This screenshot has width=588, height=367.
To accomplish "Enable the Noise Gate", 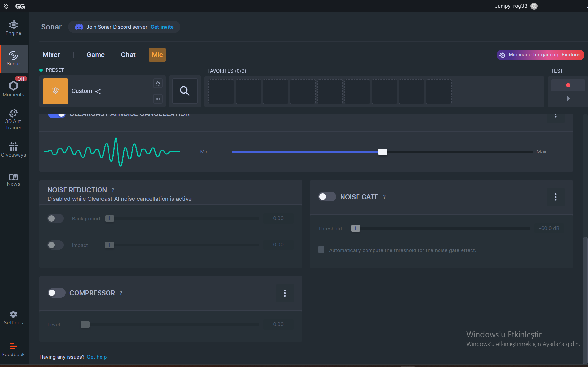I will [x=327, y=197].
